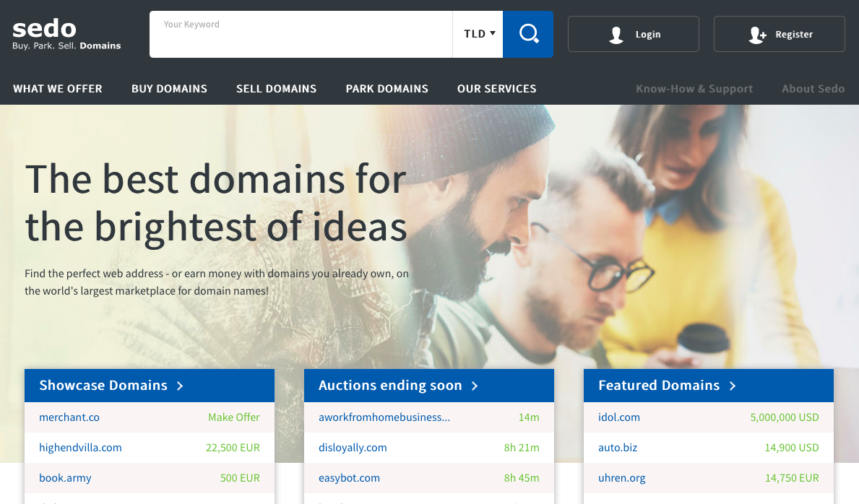Viewport: 859px width, 504px height.
Task: Open the BUY DOMAINS menu
Action: 169,89
